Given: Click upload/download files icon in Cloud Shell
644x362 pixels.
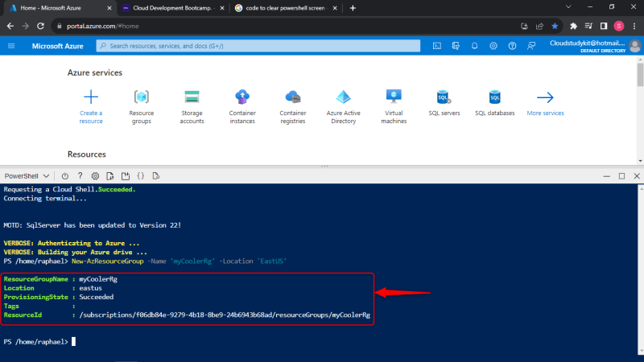Looking at the screenshot, I should (x=110, y=176).
